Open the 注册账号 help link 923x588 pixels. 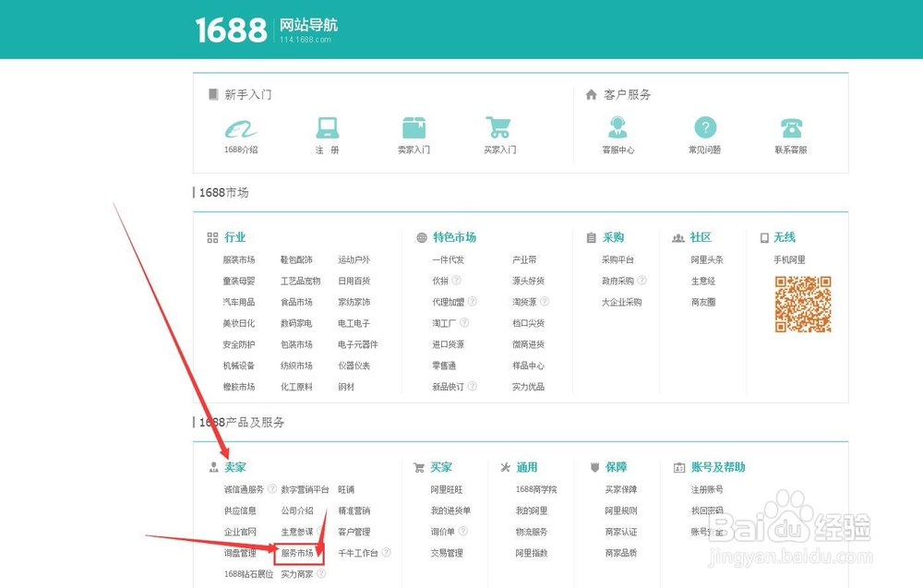pos(707,489)
